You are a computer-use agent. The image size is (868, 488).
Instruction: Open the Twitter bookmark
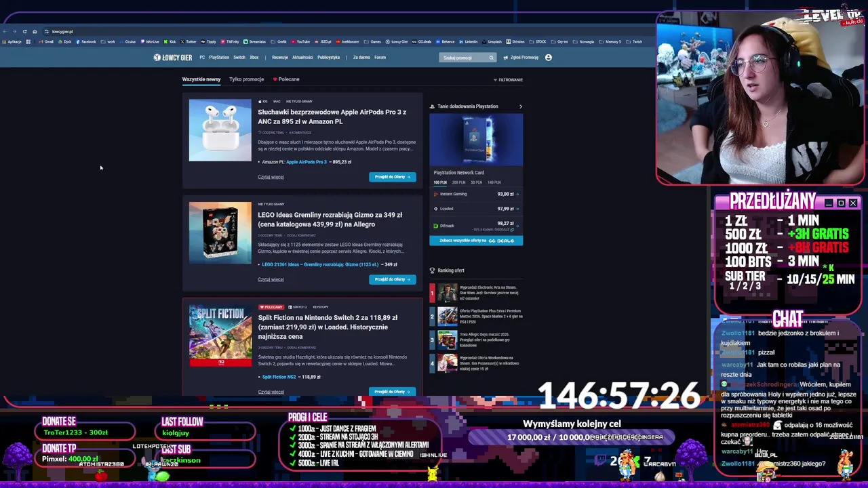click(x=189, y=42)
